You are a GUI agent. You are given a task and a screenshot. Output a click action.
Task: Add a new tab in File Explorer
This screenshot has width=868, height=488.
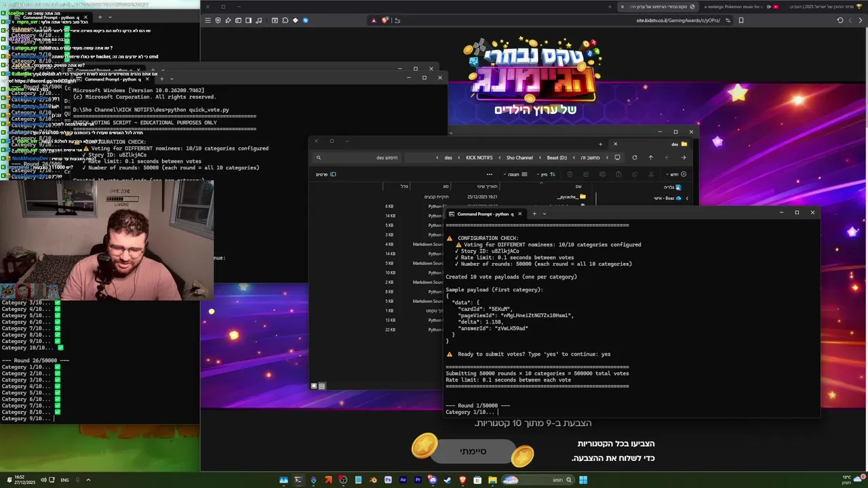click(x=600, y=144)
